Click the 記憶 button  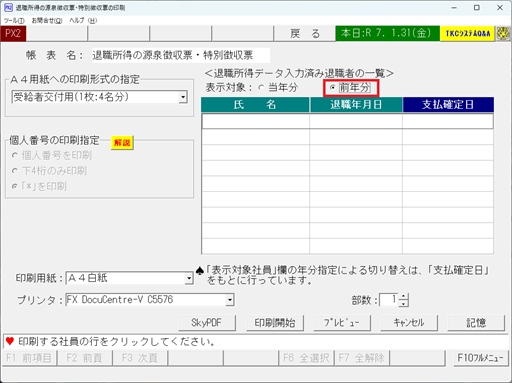click(x=476, y=322)
